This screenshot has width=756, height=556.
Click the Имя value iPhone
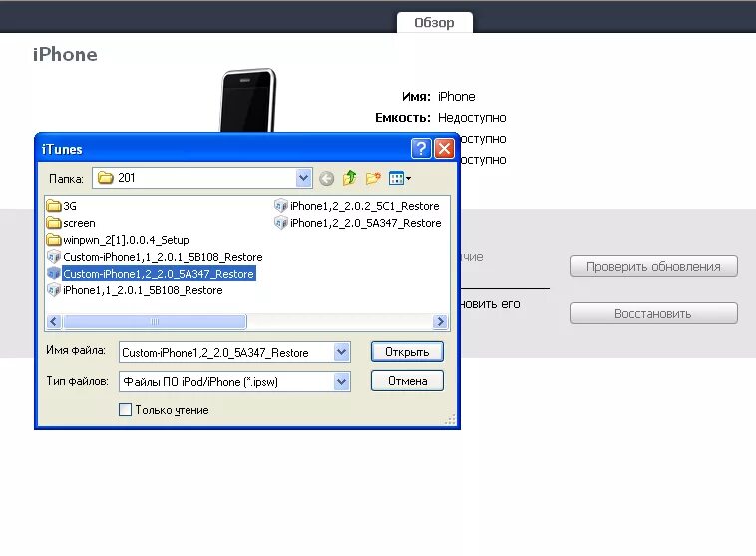(x=456, y=97)
